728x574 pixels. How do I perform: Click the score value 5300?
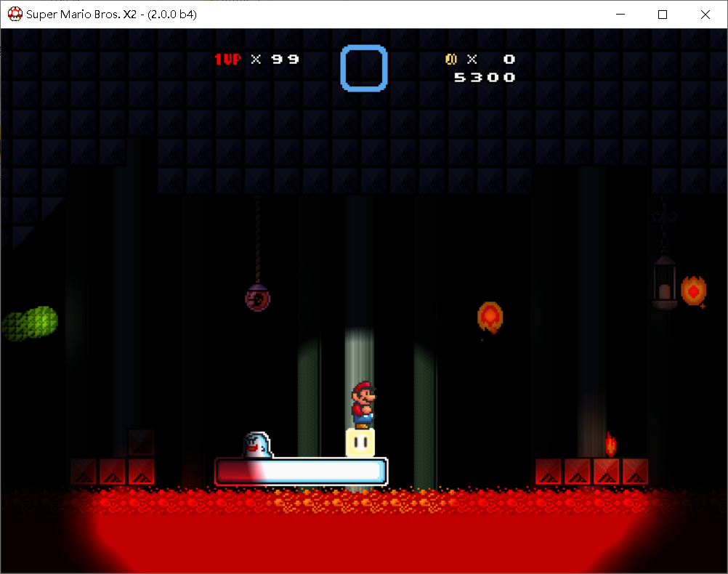click(485, 78)
